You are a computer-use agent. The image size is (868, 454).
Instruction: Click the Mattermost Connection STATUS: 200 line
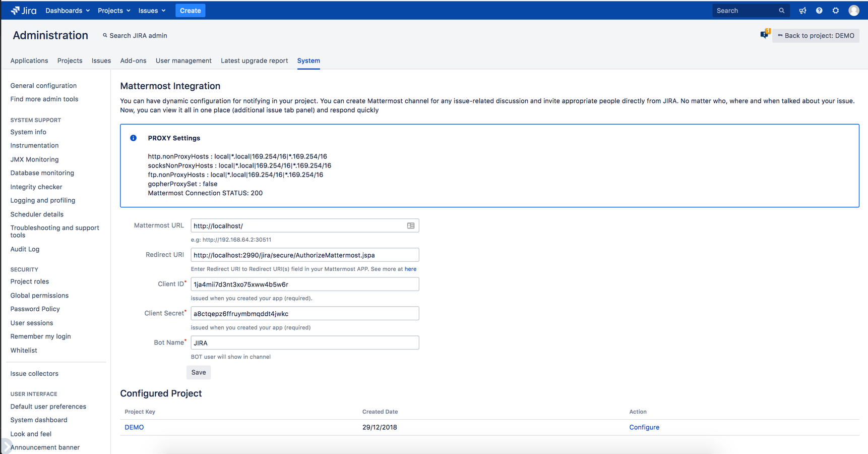(x=205, y=193)
